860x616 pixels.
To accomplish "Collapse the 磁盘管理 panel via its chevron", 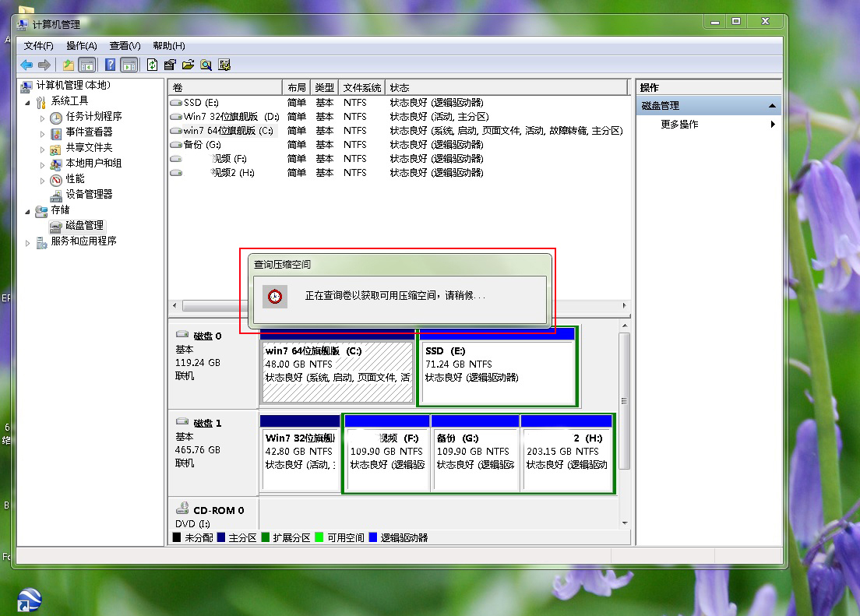I will pyautogui.click(x=772, y=104).
